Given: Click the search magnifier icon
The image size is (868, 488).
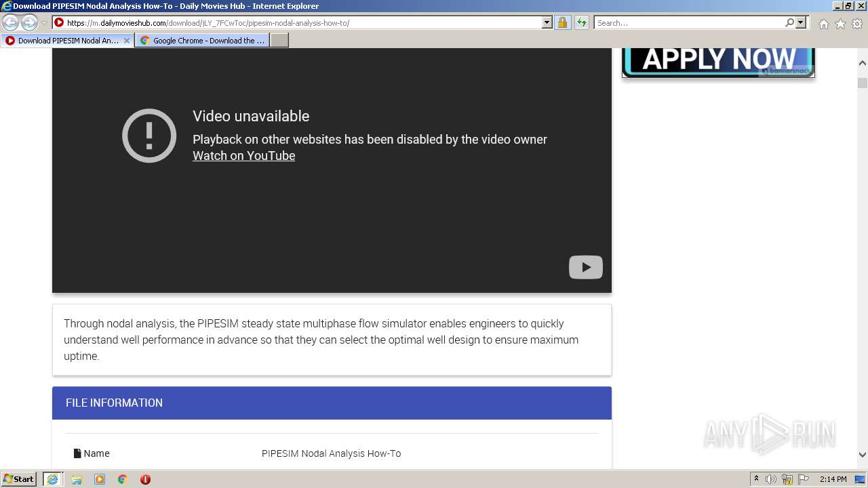Looking at the screenshot, I should click(x=789, y=23).
